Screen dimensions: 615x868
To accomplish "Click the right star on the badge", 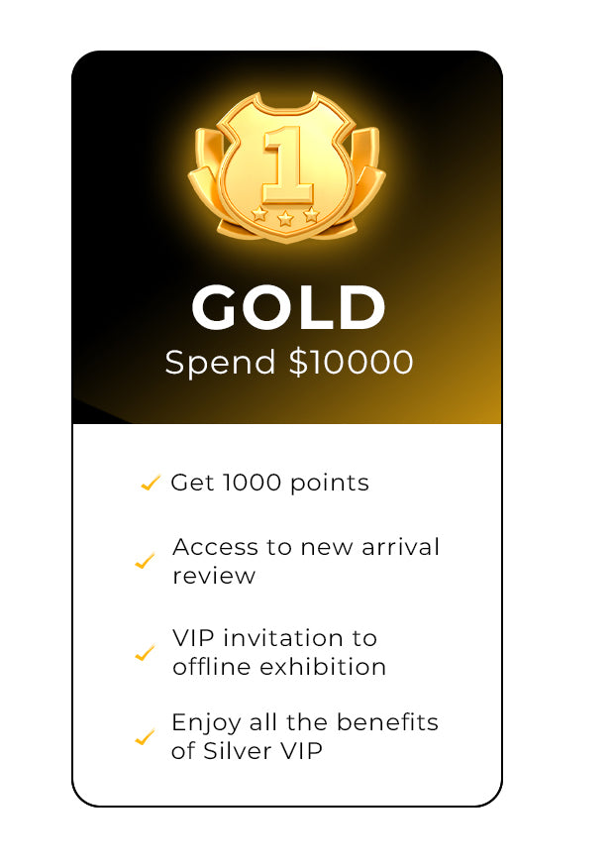I will click(311, 213).
